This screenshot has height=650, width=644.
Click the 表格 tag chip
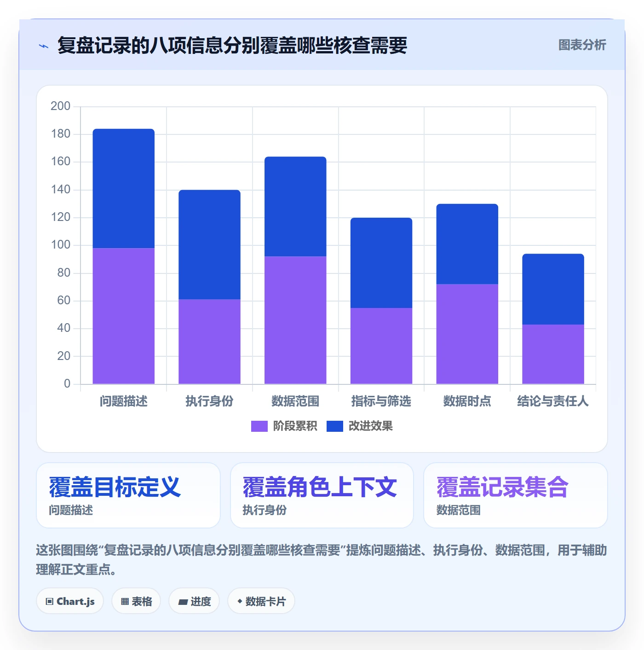(136, 601)
